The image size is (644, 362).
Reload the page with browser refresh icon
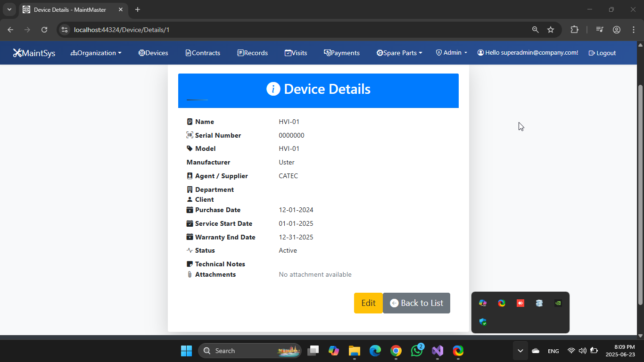[x=44, y=30]
